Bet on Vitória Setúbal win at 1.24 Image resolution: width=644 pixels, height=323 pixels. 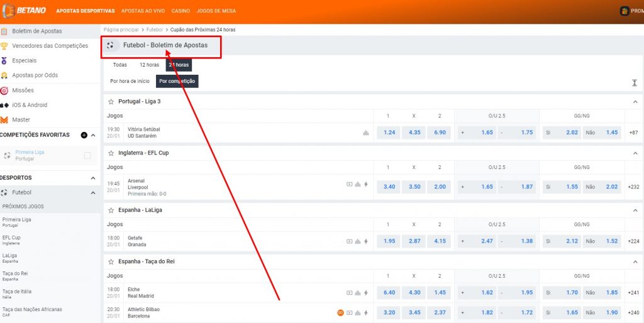click(389, 133)
